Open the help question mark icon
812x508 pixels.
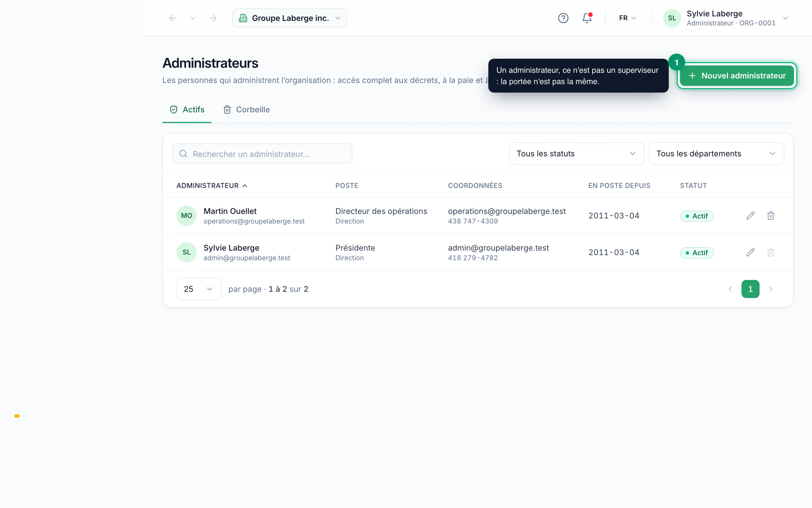pyautogui.click(x=563, y=18)
